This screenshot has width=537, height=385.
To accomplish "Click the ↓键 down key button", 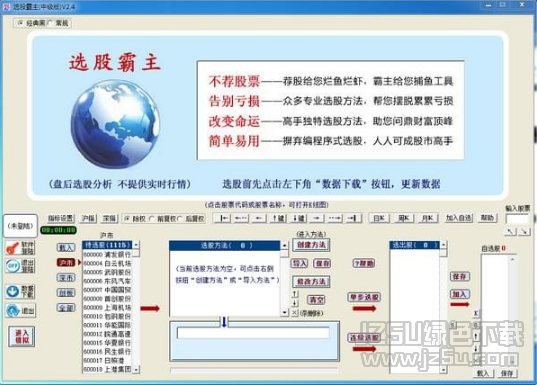I will 298,218.
